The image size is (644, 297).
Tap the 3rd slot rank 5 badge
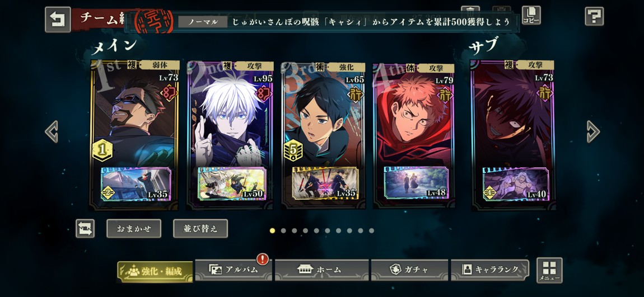point(293,150)
